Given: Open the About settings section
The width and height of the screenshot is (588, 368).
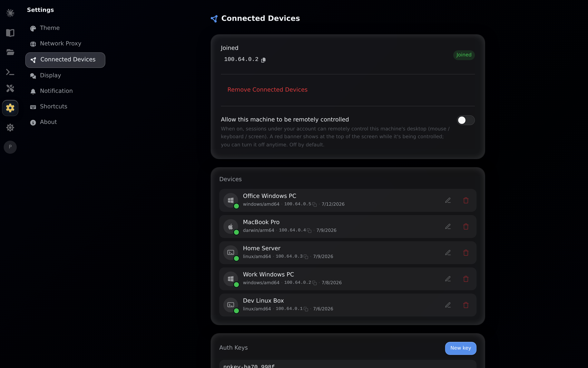Looking at the screenshot, I should [x=65, y=122].
